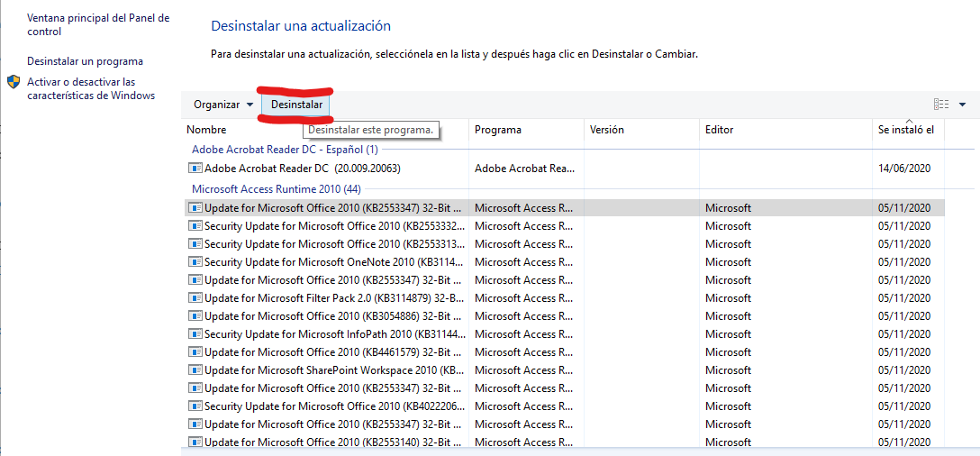Select Security Update for Office 2010 KB4022206

(x=335, y=406)
